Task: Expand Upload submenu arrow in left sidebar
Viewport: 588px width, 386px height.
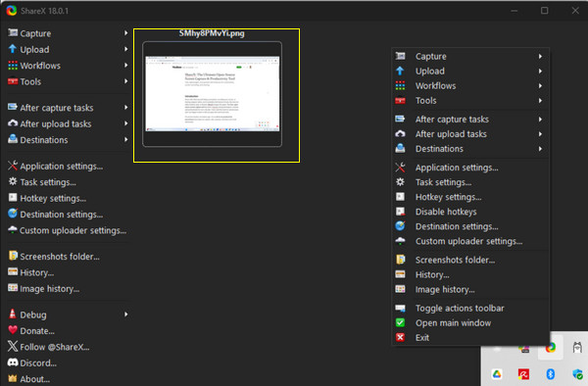Action: pos(126,49)
